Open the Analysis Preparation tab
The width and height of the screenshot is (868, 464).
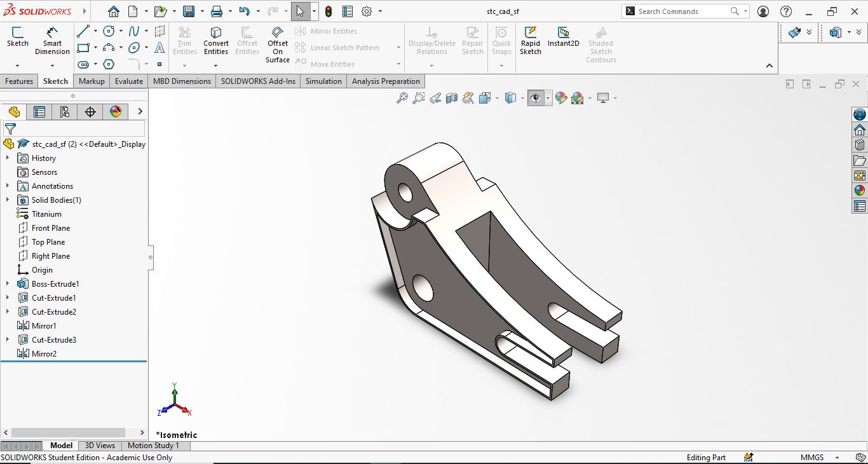pyautogui.click(x=386, y=81)
